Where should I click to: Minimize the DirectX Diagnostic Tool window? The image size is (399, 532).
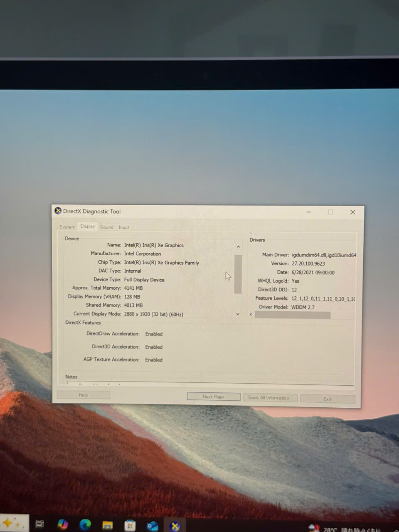(309, 212)
